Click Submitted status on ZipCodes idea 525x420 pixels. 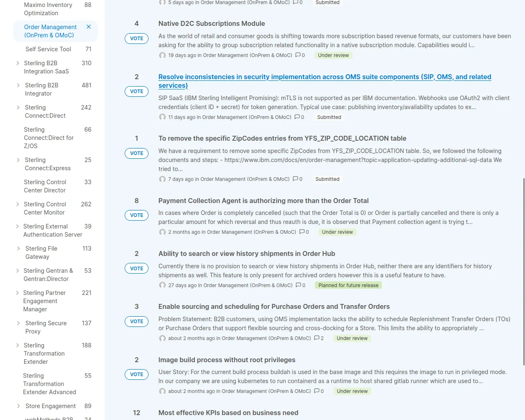point(327,179)
